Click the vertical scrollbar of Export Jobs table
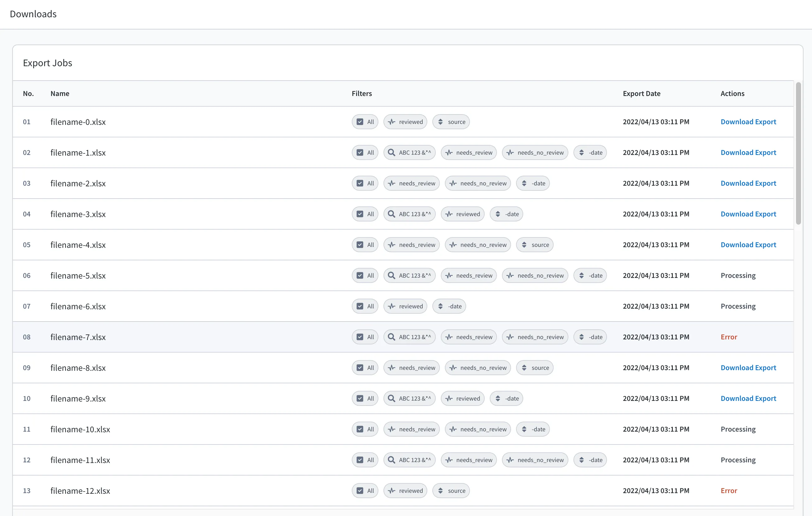812x516 pixels. pos(798,153)
